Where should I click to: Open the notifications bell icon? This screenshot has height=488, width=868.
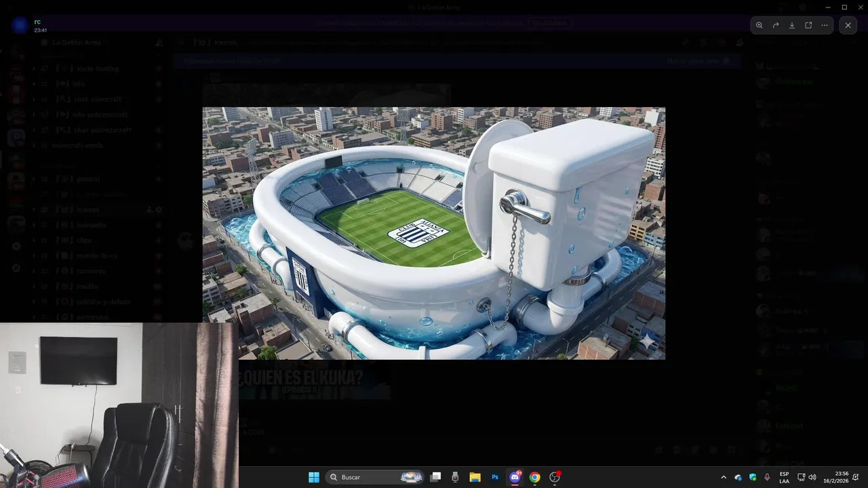856,477
